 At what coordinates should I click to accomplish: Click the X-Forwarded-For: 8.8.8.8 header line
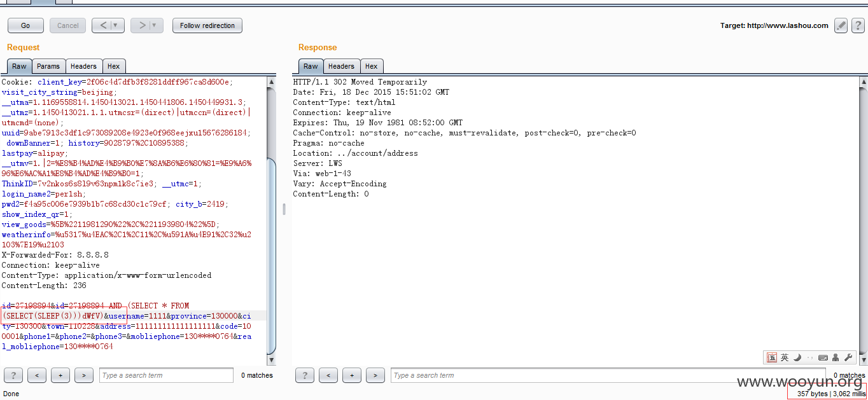pos(55,255)
